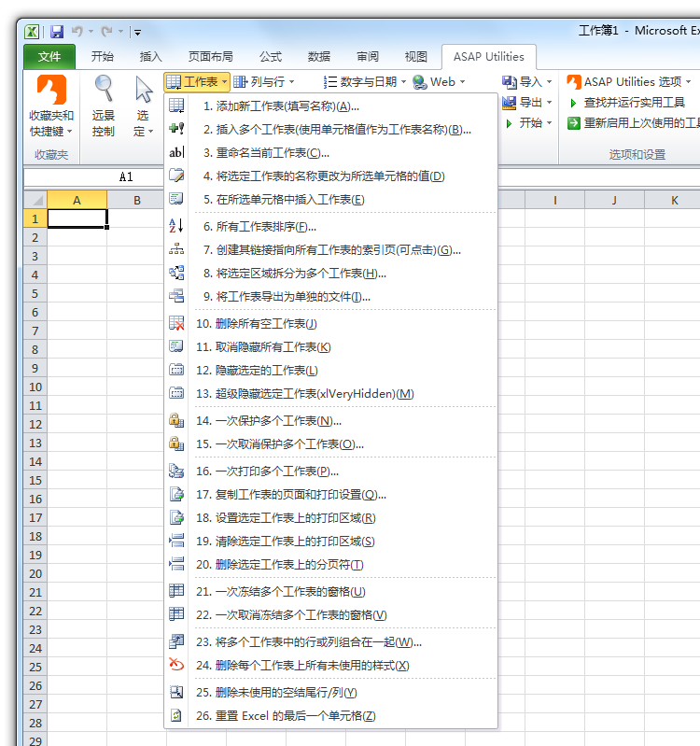The height and width of the screenshot is (746, 700).
Task: Switch to the 数据 ribbon tab
Action: [x=319, y=57]
